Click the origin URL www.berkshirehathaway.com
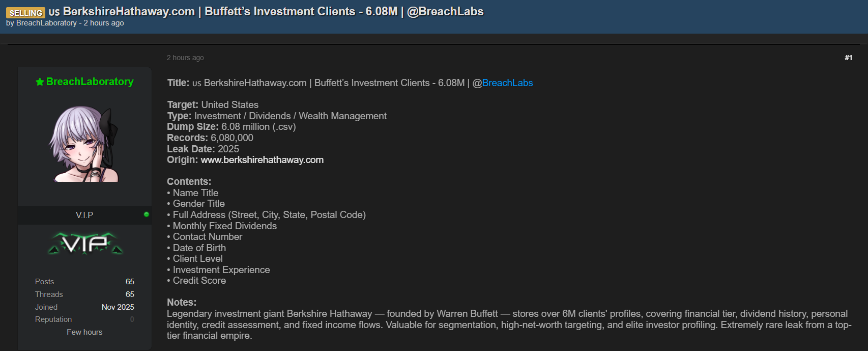The width and height of the screenshot is (868, 351). (263, 159)
